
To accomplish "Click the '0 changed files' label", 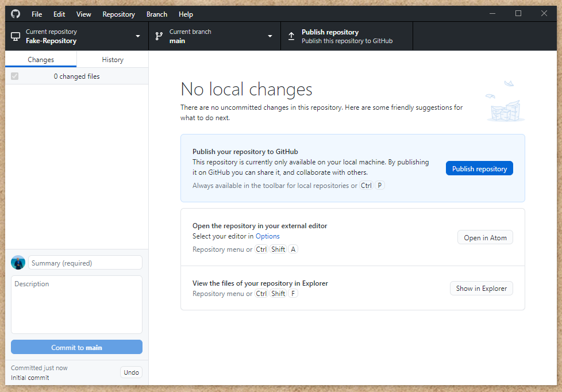I will click(x=76, y=76).
